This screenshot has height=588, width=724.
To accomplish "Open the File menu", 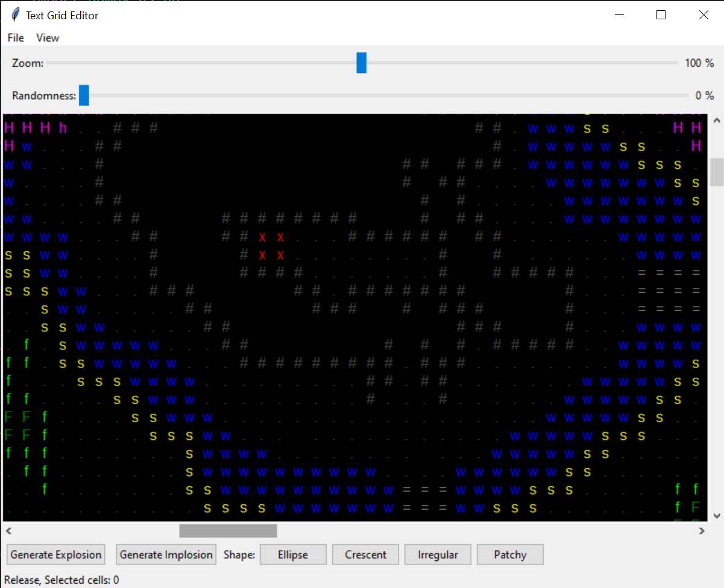I will click(16, 37).
